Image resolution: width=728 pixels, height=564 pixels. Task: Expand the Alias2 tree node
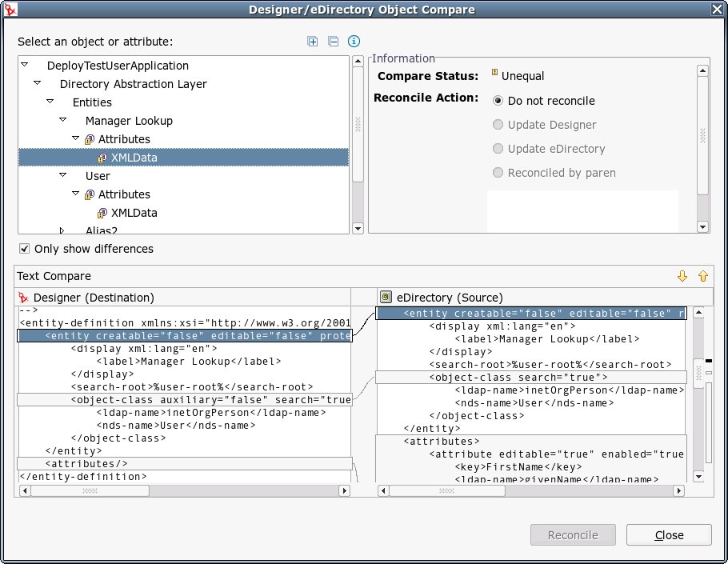click(62, 230)
